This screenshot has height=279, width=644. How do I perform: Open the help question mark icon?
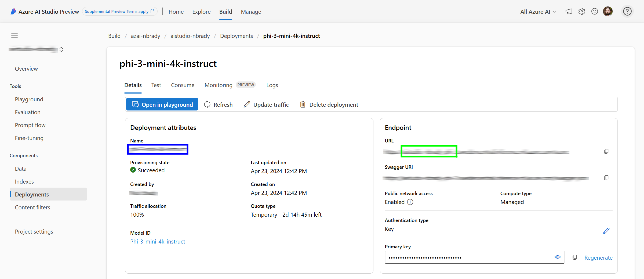pyautogui.click(x=627, y=12)
